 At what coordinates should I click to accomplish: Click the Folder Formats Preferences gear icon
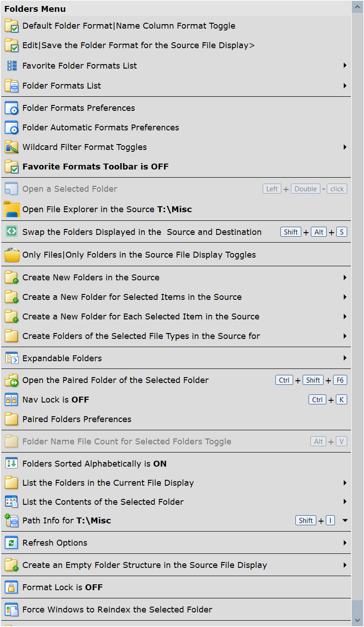pos(11,108)
